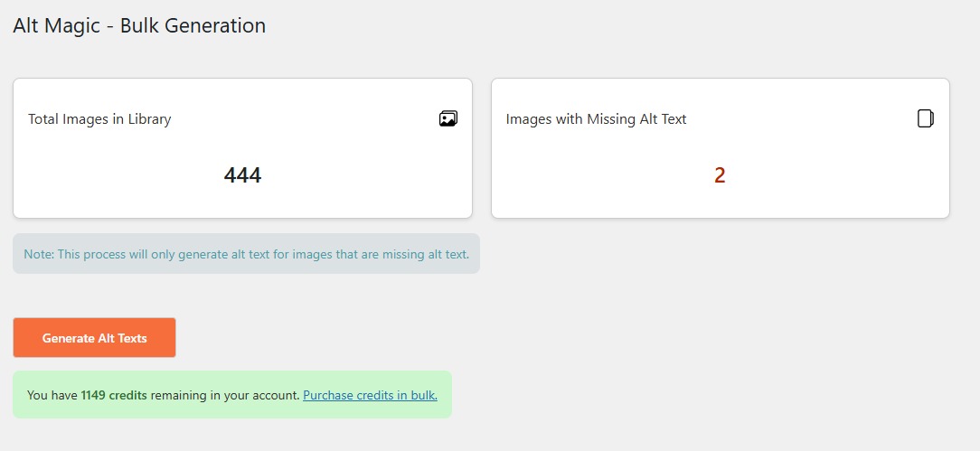Click the bold 1149 credits text
This screenshot has width=980, height=451.
(x=114, y=395)
